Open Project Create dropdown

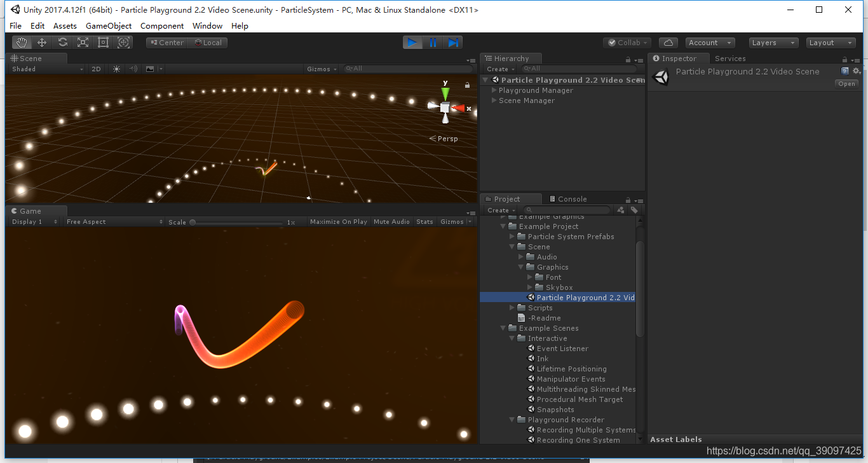(x=501, y=210)
